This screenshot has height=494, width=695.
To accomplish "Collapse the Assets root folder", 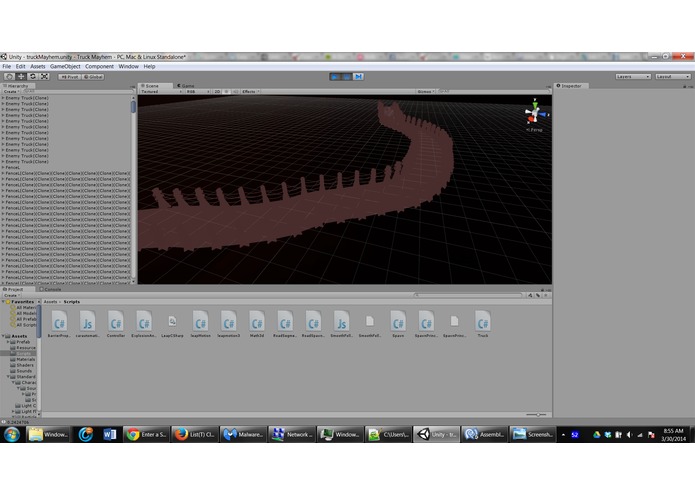I will point(3,336).
